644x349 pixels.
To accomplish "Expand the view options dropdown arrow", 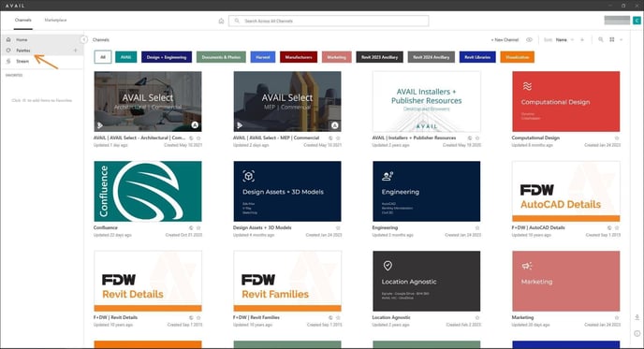I will coord(621,40).
